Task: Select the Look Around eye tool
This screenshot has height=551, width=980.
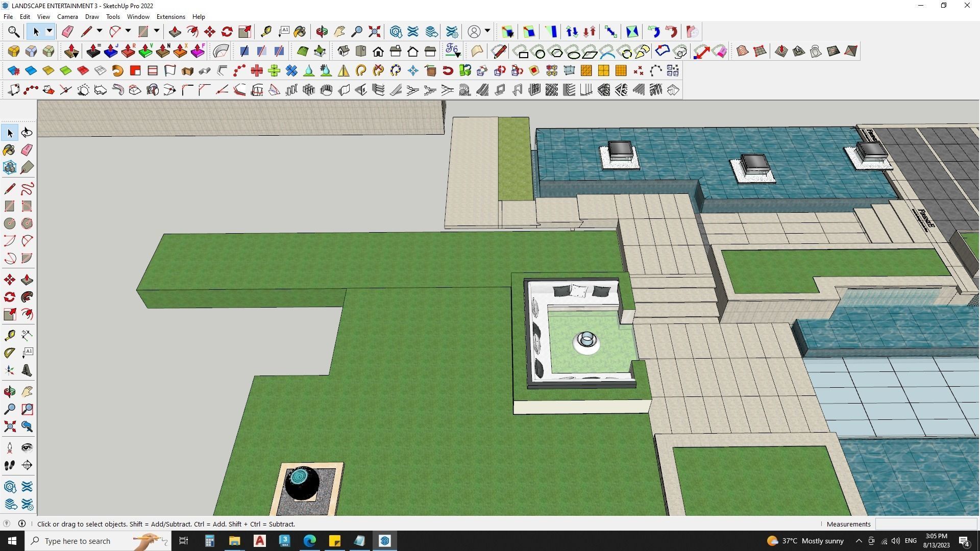Action: [27, 448]
